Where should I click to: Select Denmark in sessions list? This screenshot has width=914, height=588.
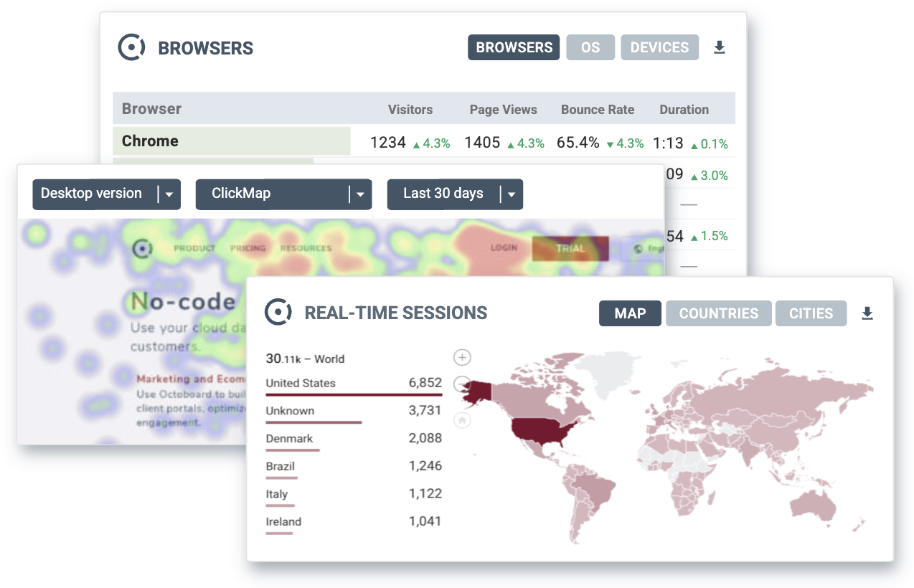pyautogui.click(x=289, y=438)
